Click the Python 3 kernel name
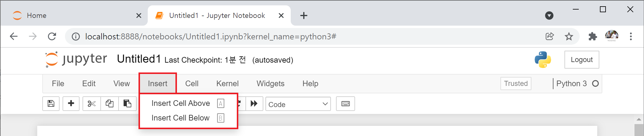Screen dimensions: 644x136 point(572,84)
